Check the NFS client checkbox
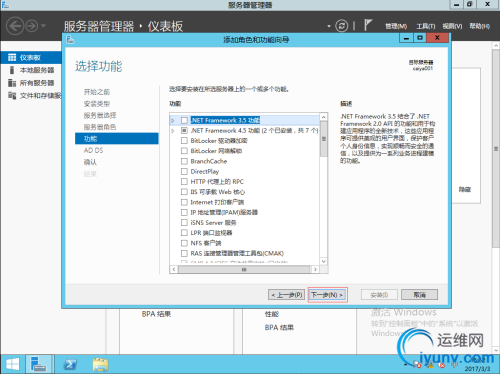 (x=184, y=243)
